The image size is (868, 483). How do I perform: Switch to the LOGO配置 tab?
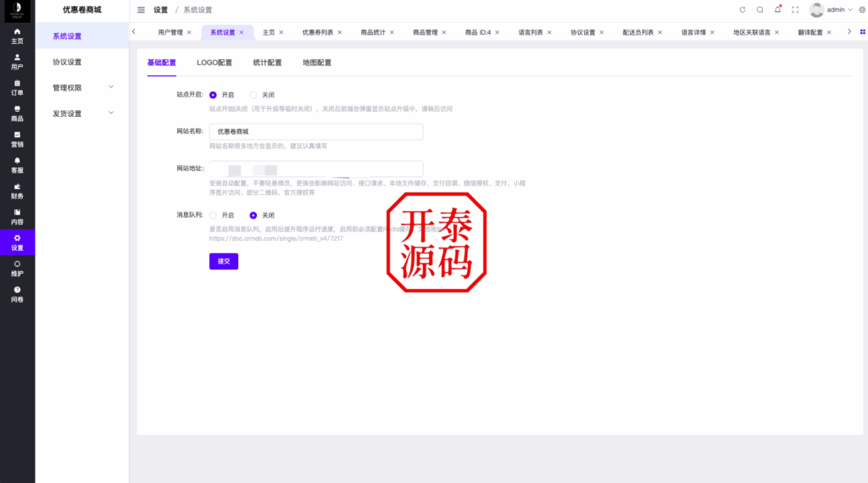click(x=214, y=63)
